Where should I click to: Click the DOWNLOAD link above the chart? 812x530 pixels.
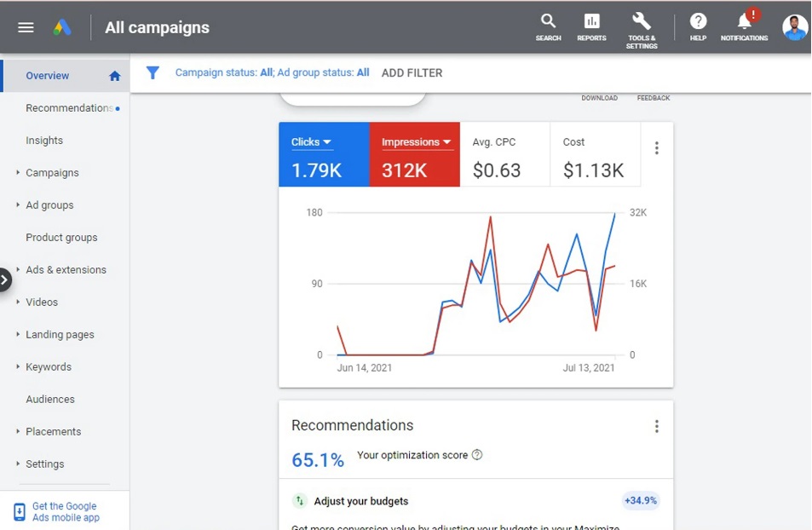599,98
